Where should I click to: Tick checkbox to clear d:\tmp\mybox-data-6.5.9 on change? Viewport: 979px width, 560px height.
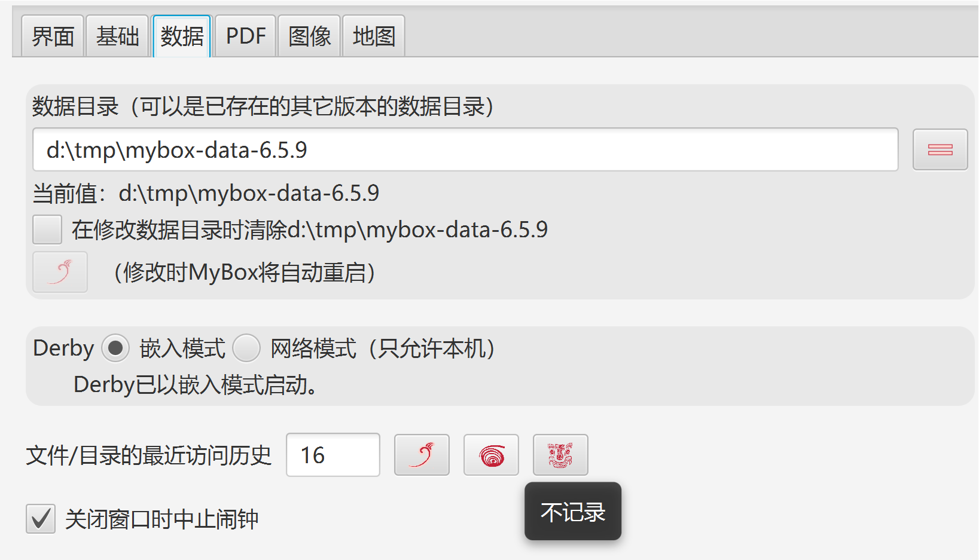(x=47, y=229)
